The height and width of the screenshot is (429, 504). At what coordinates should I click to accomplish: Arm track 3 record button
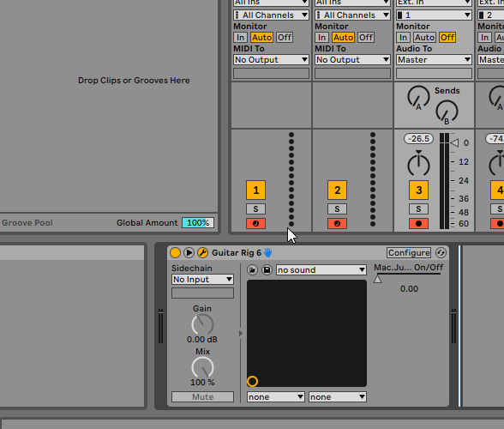(418, 223)
